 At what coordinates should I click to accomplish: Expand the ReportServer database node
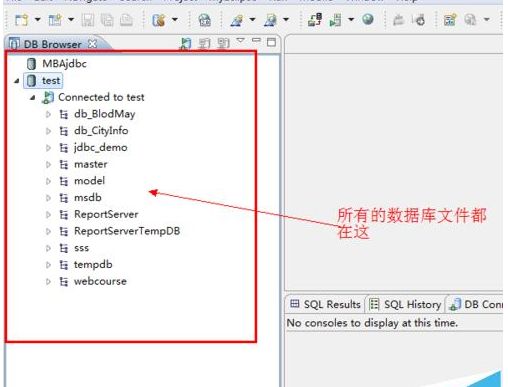pyautogui.click(x=48, y=215)
